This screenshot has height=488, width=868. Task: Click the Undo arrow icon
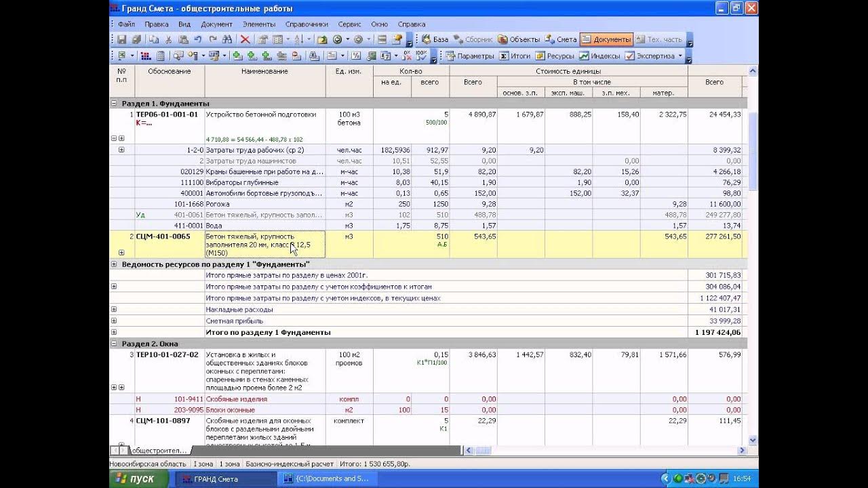click(x=197, y=39)
